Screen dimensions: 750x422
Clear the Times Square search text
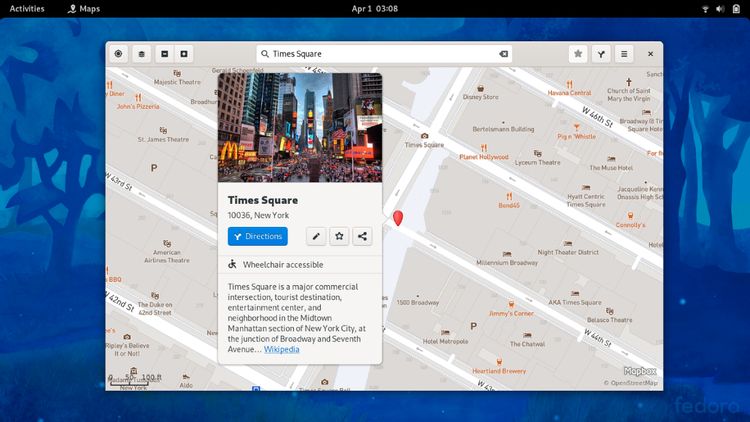point(503,54)
